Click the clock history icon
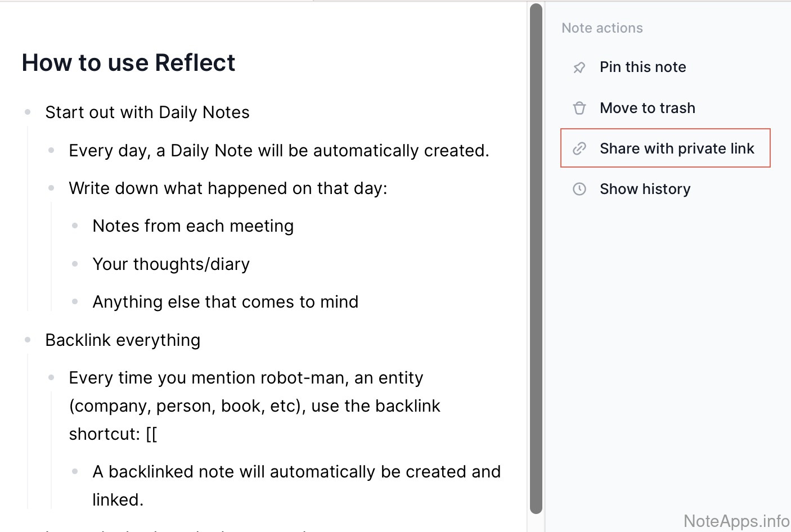This screenshot has width=791, height=532. [x=579, y=189]
